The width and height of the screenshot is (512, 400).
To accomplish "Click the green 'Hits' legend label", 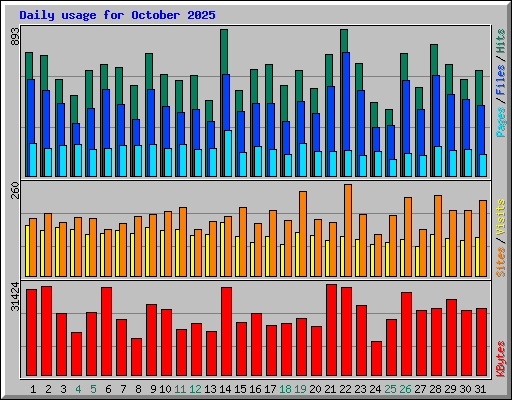I will pyautogui.click(x=501, y=41).
